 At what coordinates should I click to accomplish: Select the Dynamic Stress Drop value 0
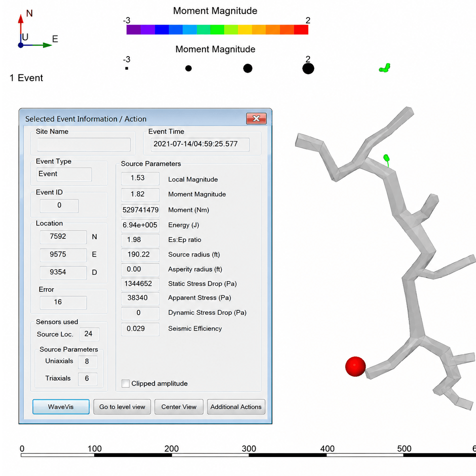tap(140, 313)
